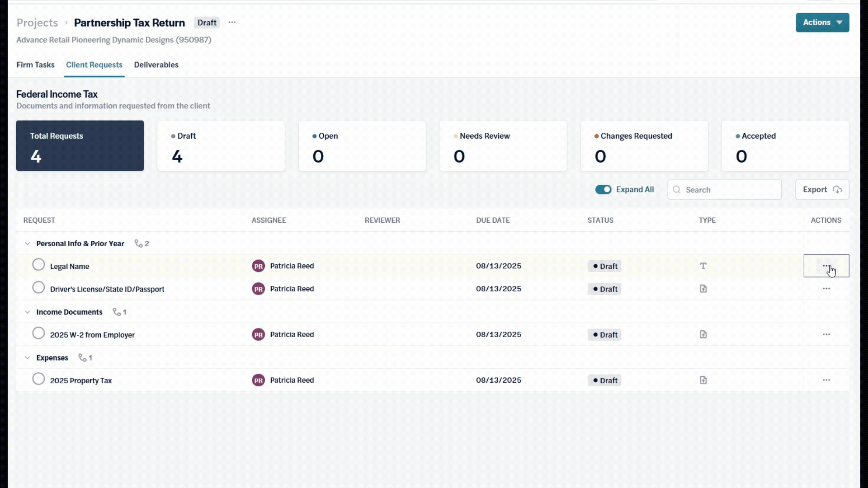This screenshot has height=488, width=868.
Task: Collapse the Personal Info & Prior Year group
Action: click(x=27, y=244)
